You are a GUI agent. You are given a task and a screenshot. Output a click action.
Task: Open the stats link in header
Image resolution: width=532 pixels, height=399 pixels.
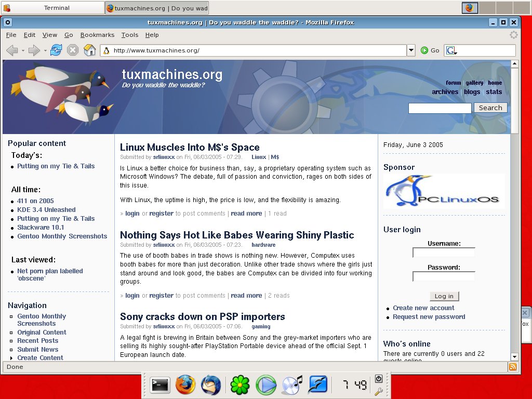pyautogui.click(x=494, y=91)
